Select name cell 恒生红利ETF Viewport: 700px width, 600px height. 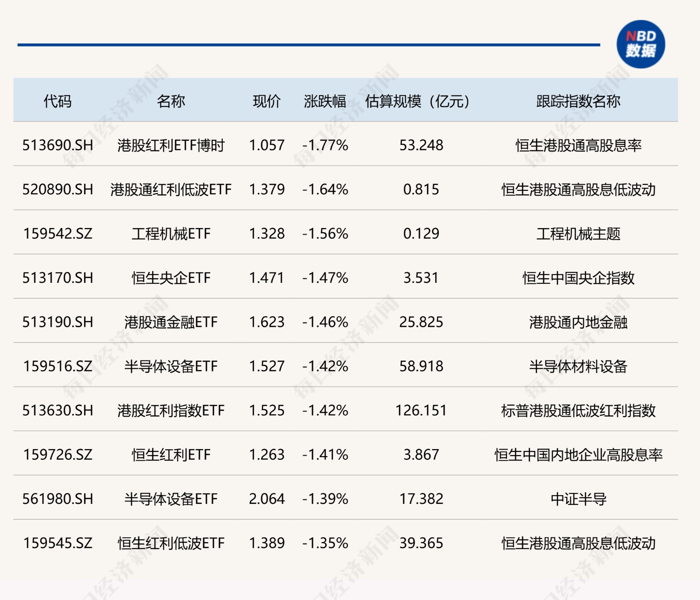tap(171, 455)
